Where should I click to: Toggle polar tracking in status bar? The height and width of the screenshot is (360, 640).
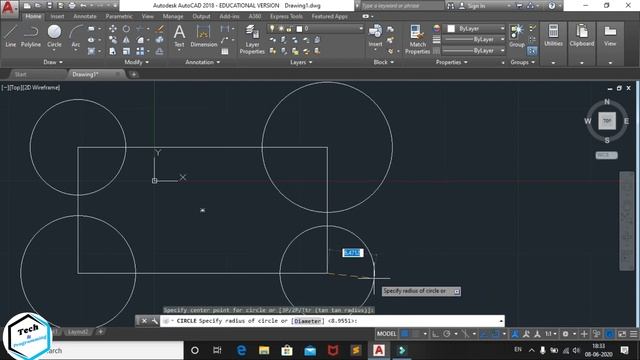tap(447, 334)
